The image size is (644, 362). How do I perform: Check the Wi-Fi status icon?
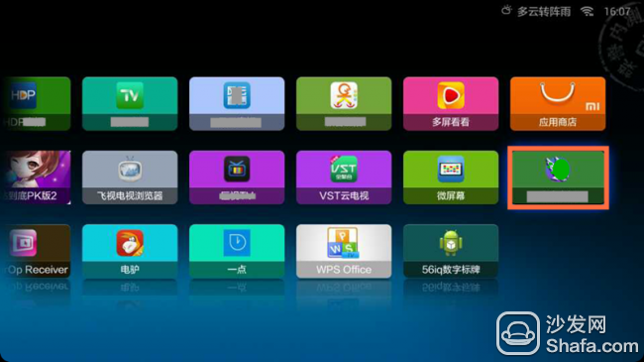coord(587,11)
